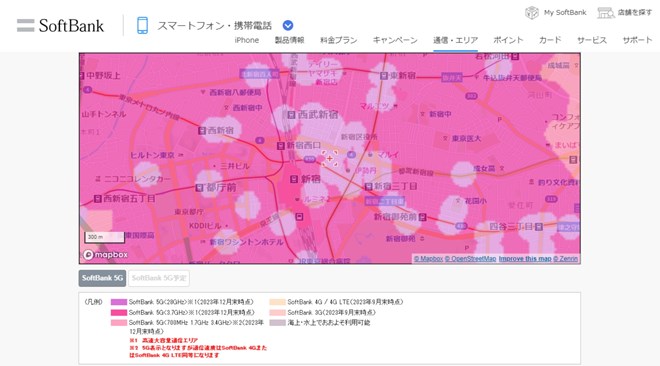Click the mapbox logo on map

click(x=105, y=255)
